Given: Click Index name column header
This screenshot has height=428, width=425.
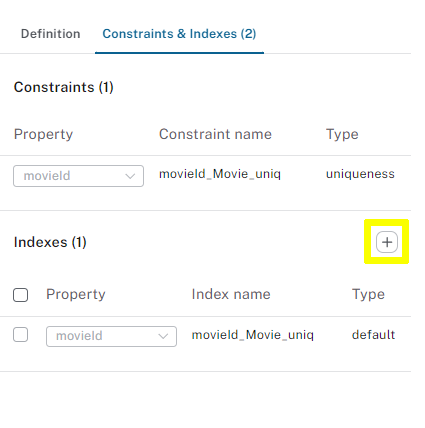Looking at the screenshot, I should pos(231,294).
